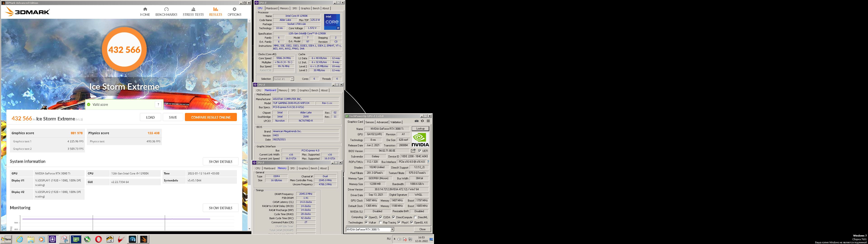
Task: Open the 3DMark Options gear
Action: 234,12
